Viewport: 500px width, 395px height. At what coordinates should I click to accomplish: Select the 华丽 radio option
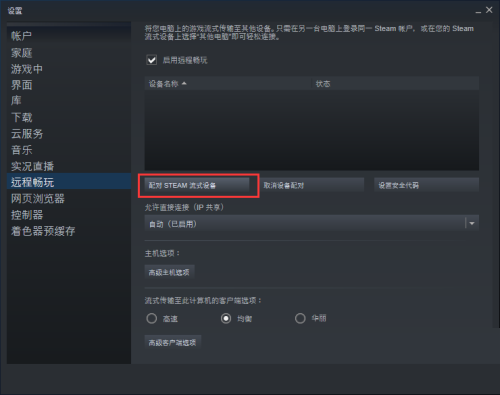click(x=300, y=318)
